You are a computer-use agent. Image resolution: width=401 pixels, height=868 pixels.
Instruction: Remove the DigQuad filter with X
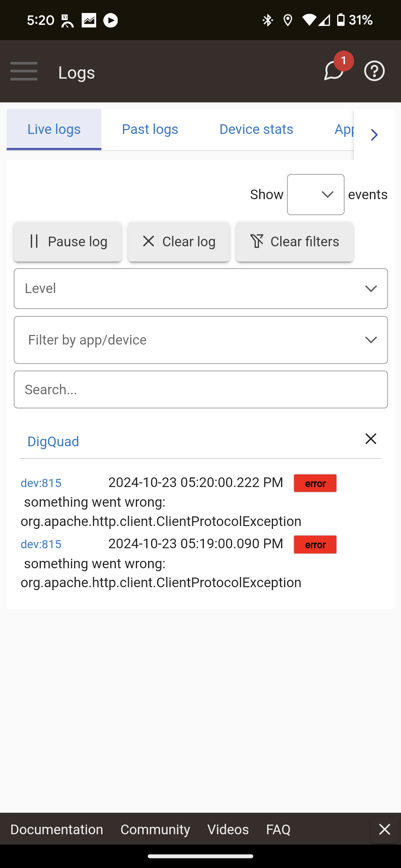coord(371,439)
